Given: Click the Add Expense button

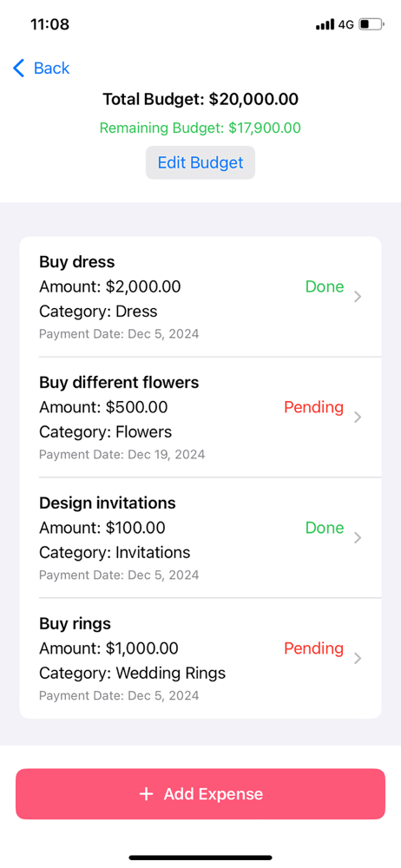Looking at the screenshot, I should click(x=200, y=794).
